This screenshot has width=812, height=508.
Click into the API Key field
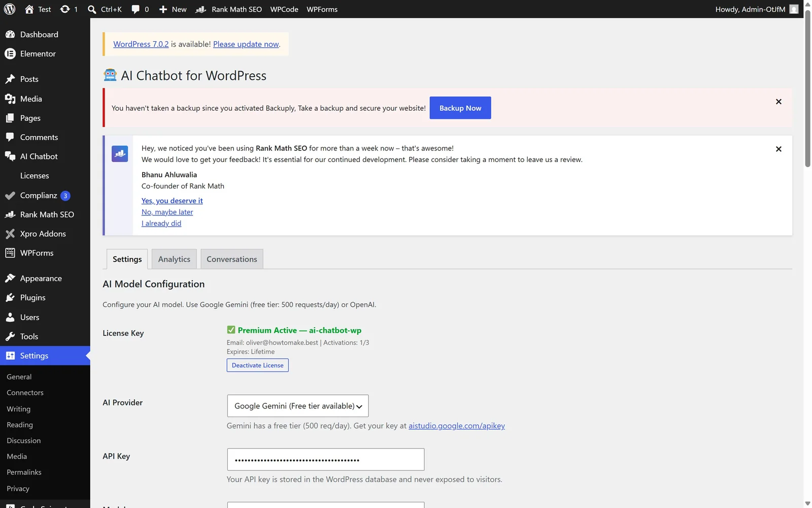pyautogui.click(x=326, y=460)
